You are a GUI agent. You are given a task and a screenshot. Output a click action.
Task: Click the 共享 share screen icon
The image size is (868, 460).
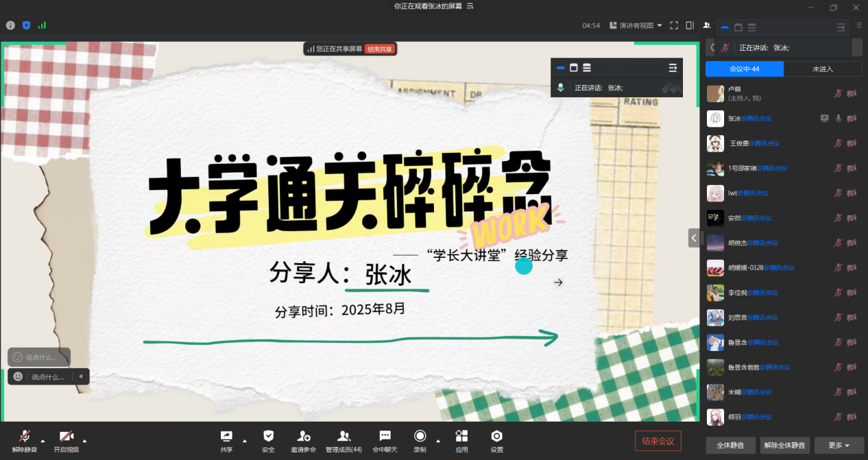point(226,436)
